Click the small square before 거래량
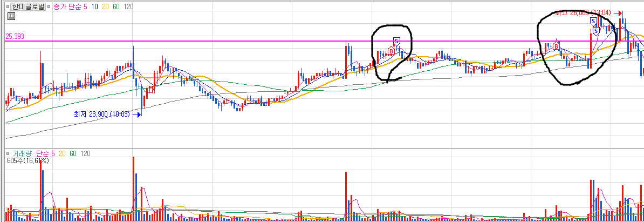644x222 pixels. point(8,153)
